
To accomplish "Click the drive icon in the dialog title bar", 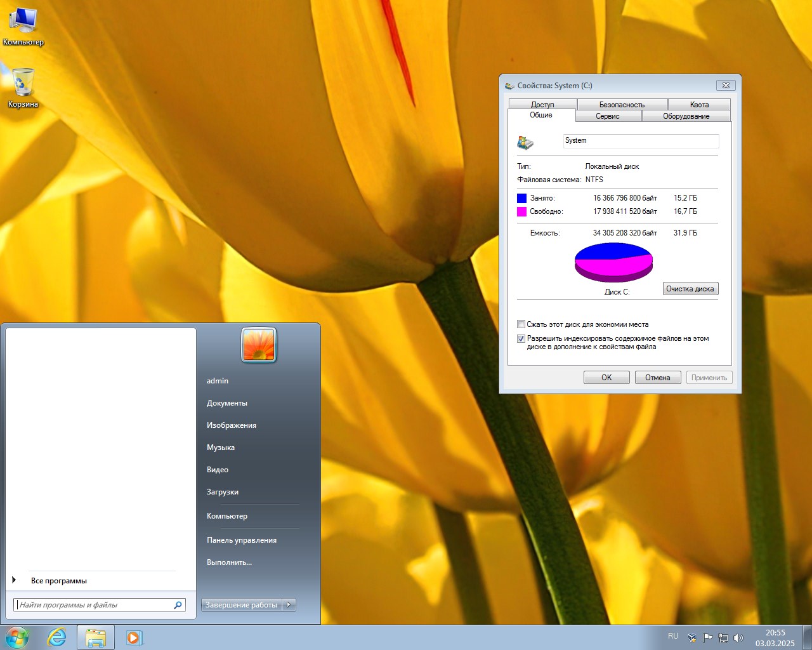I will click(x=509, y=86).
